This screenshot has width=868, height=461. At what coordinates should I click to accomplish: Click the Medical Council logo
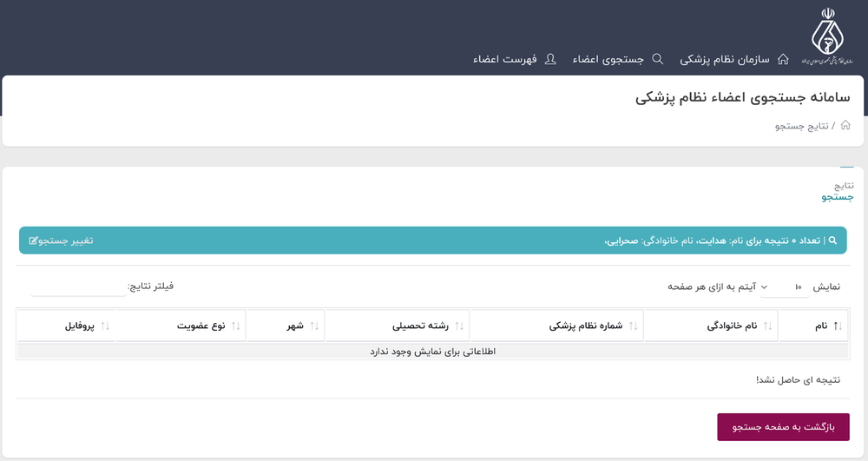[827, 38]
